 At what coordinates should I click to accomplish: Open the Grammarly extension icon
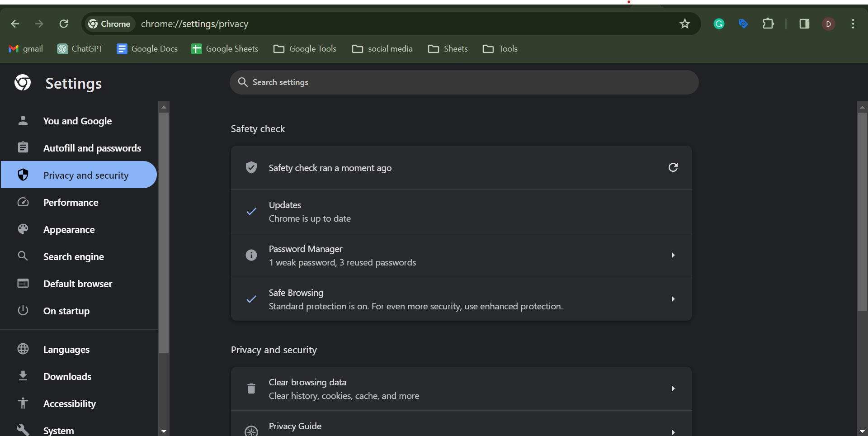[x=719, y=24]
